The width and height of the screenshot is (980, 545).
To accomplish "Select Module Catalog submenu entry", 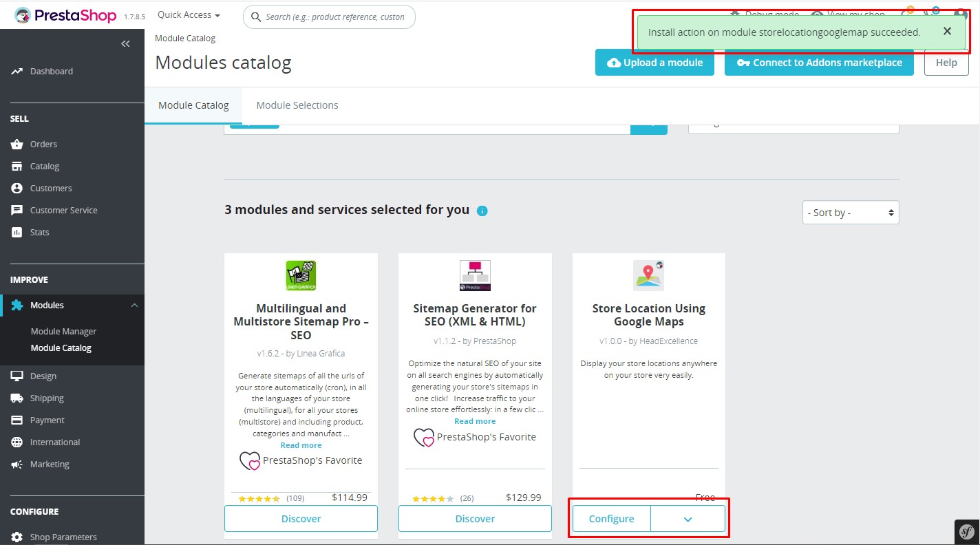I will [x=61, y=348].
